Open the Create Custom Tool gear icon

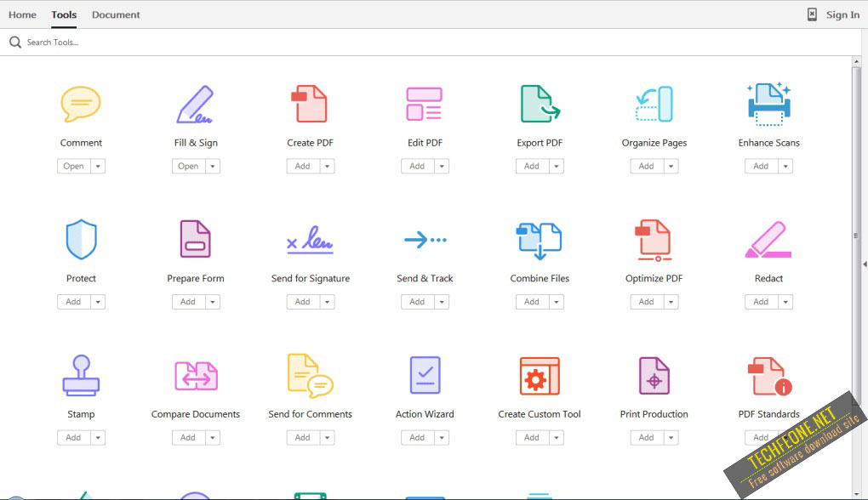tap(540, 376)
